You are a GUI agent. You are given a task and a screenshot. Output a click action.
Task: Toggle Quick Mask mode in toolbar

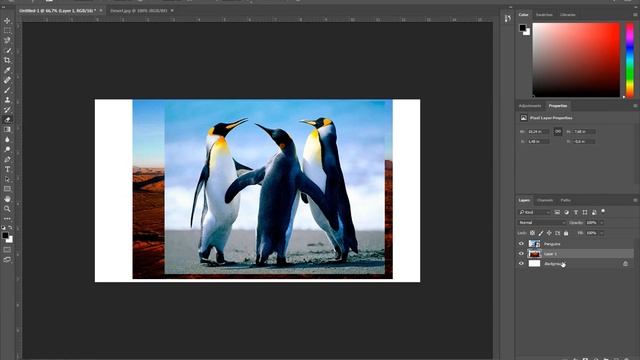7,249
